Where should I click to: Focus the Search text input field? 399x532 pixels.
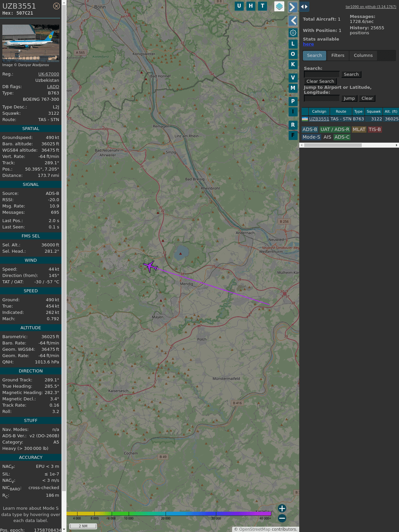[x=322, y=74]
